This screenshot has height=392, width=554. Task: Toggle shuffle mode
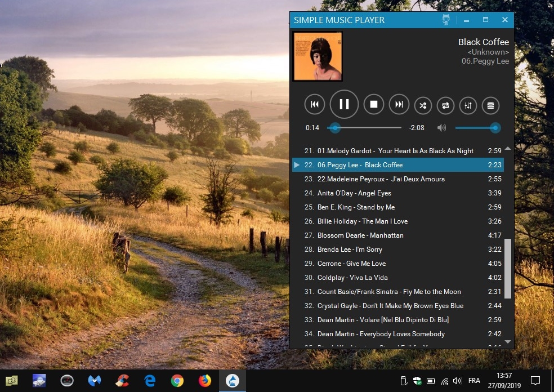(423, 105)
